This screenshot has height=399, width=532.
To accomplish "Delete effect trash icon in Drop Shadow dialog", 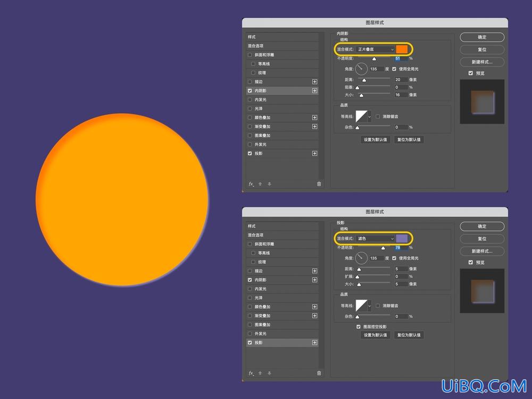I will (319, 373).
